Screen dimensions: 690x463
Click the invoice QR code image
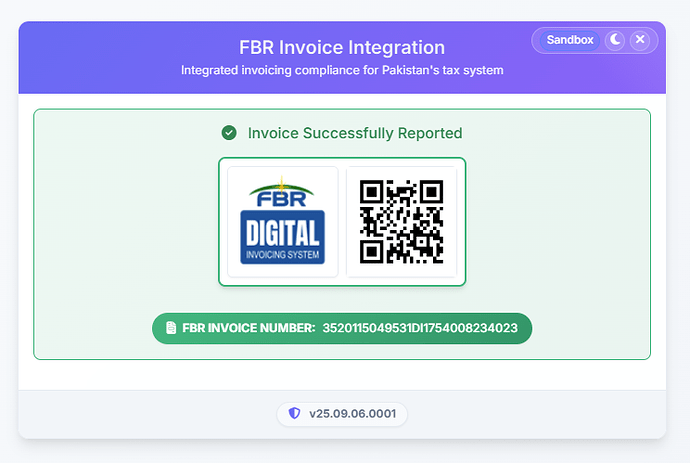[x=401, y=221]
